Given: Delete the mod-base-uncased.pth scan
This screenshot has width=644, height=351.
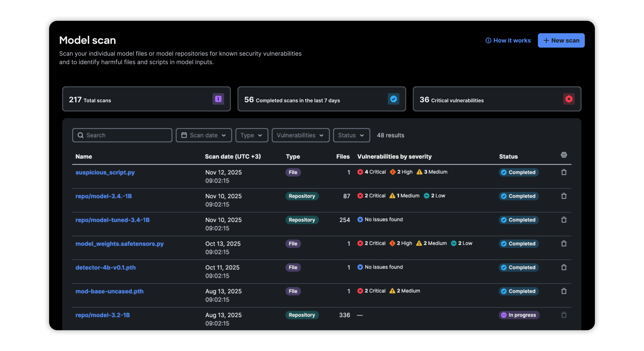Looking at the screenshot, I should (x=564, y=291).
